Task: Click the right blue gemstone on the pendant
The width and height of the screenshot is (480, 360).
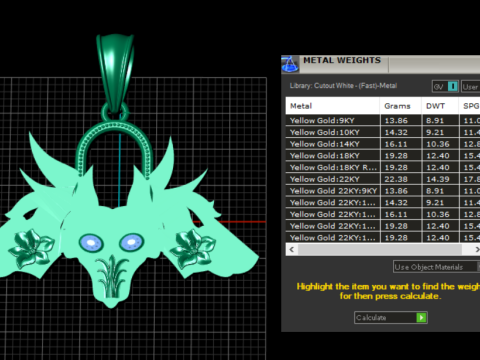Action: tap(132, 242)
